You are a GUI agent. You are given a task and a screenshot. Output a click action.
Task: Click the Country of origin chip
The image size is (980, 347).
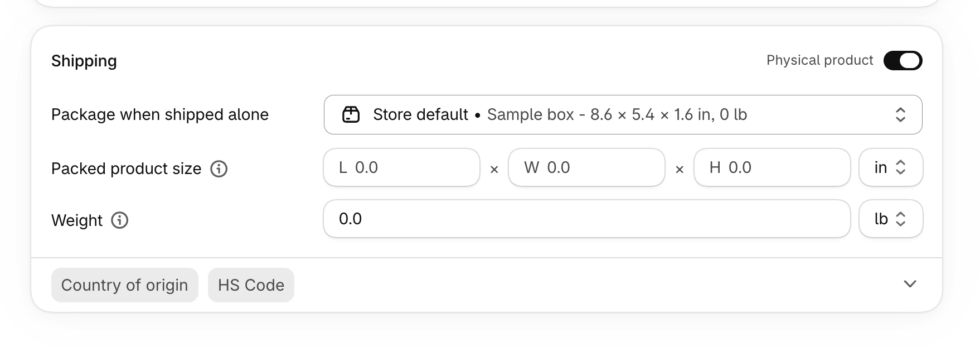(125, 285)
